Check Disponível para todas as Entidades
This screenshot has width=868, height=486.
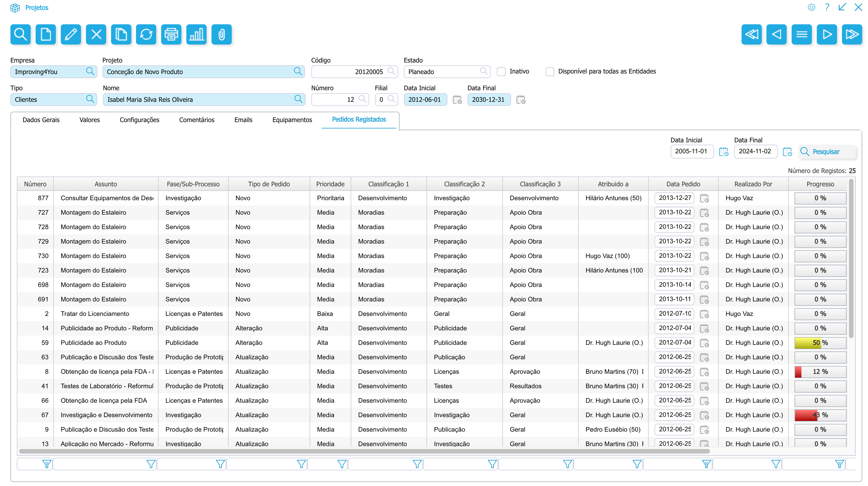pos(549,72)
